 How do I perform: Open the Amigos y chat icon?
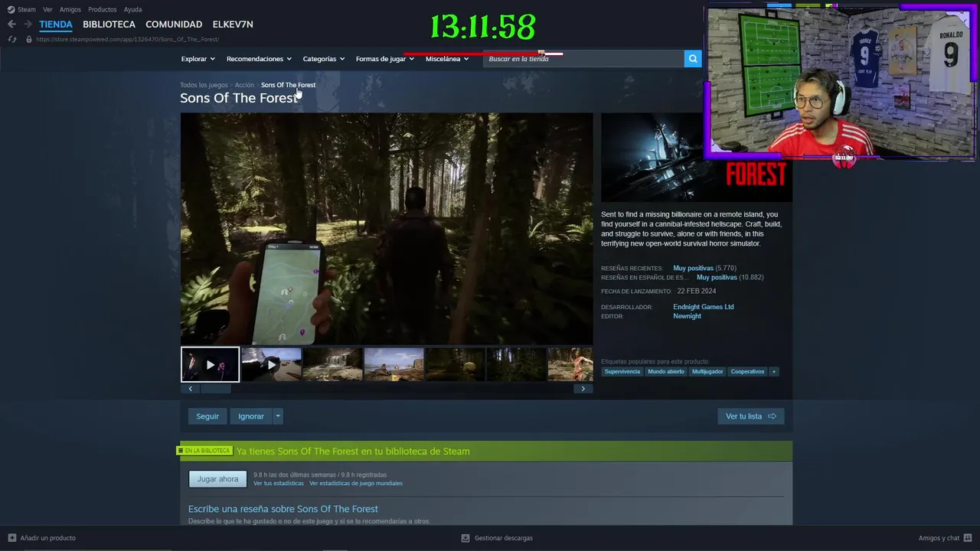(968, 538)
